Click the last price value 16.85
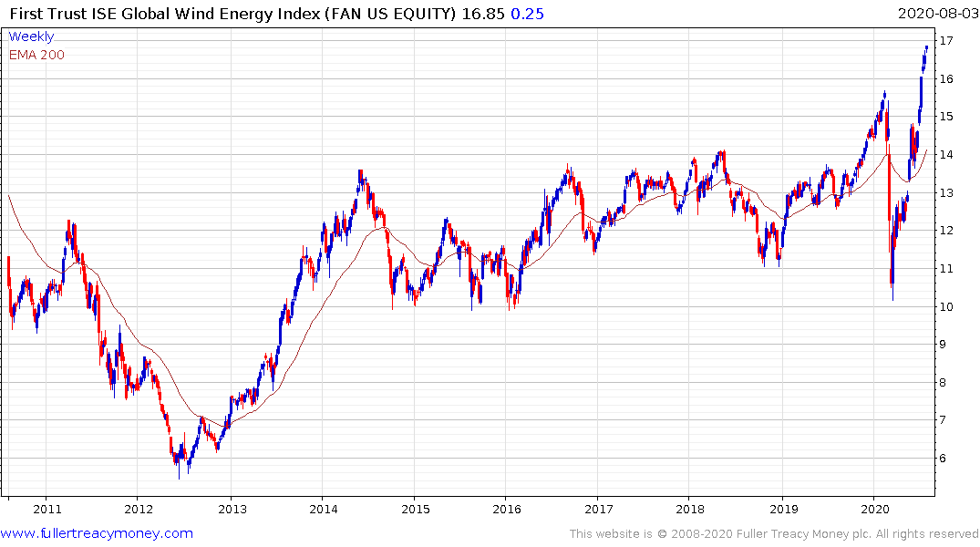980x547 pixels. [x=482, y=14]
